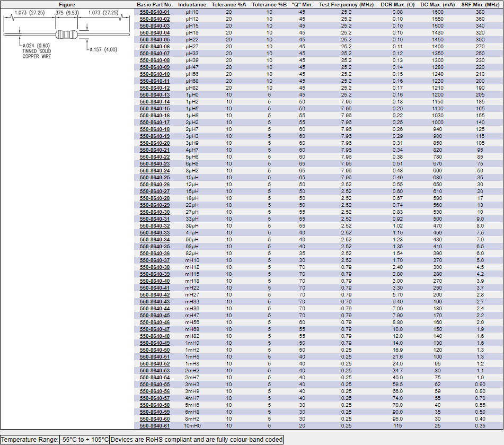Image resolution: width=504 pixels, height=445 pixels.
Task: Select the 550-8640-37 part link
Action: (155, 260)
